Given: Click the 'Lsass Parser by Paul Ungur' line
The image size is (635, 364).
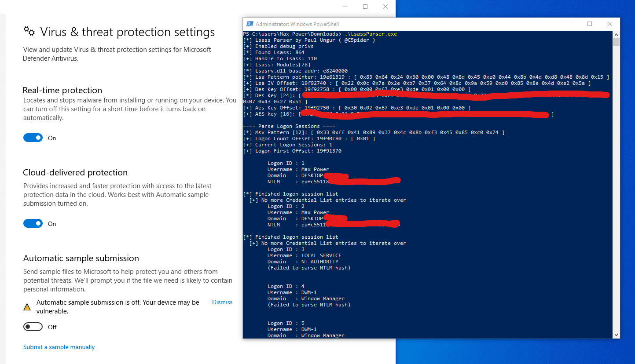Looking at the screenshot, I should (x=309, y=40).
